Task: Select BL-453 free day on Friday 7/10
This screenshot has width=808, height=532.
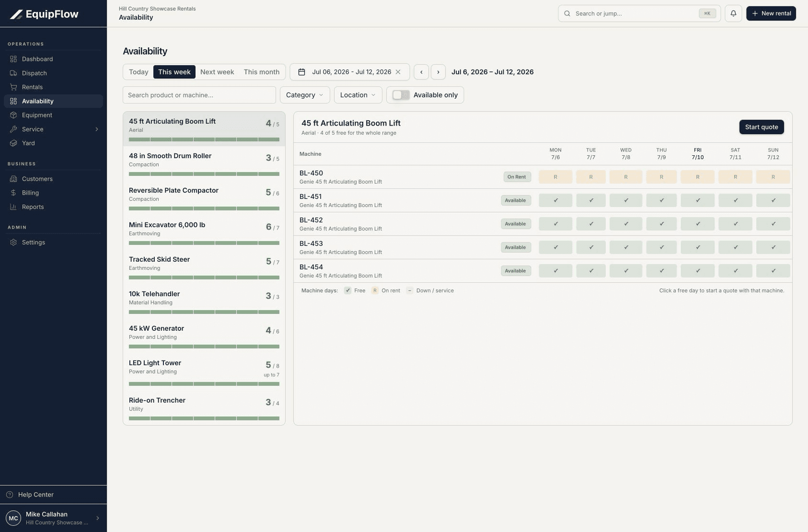Action: [698, 247]
